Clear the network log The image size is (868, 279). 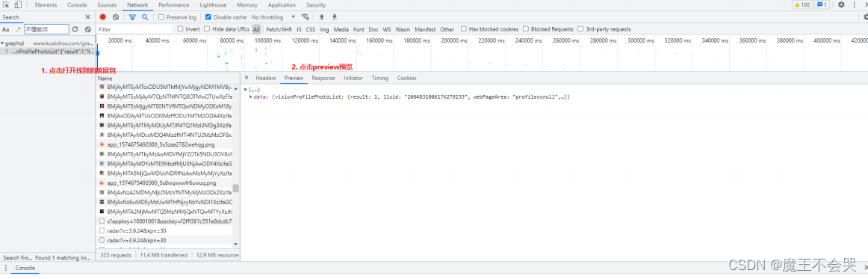116,17
